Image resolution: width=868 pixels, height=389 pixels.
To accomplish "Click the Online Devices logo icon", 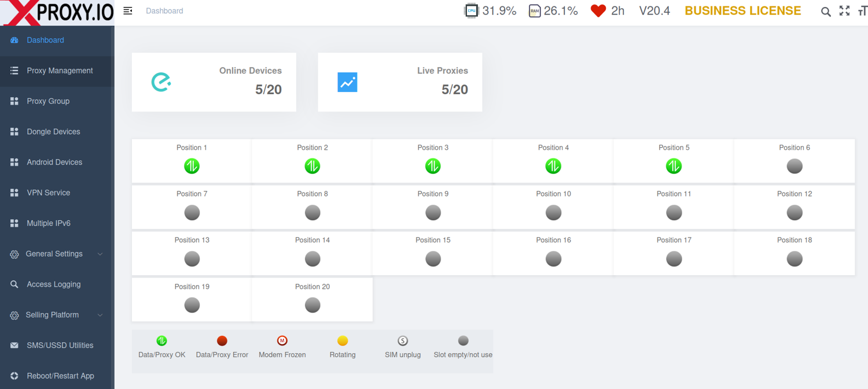I will (x=161, y=82).
